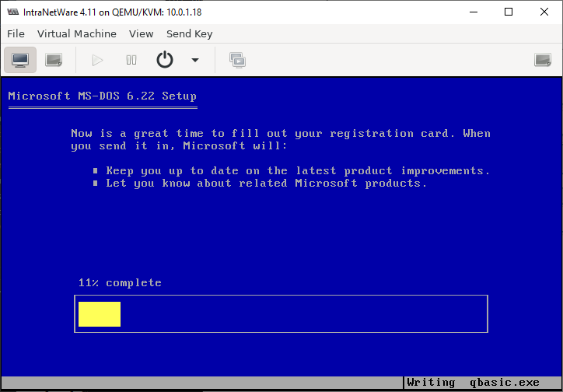Show virtual hardware details
This screenshot has height=392, width=563.
[54, 60]
